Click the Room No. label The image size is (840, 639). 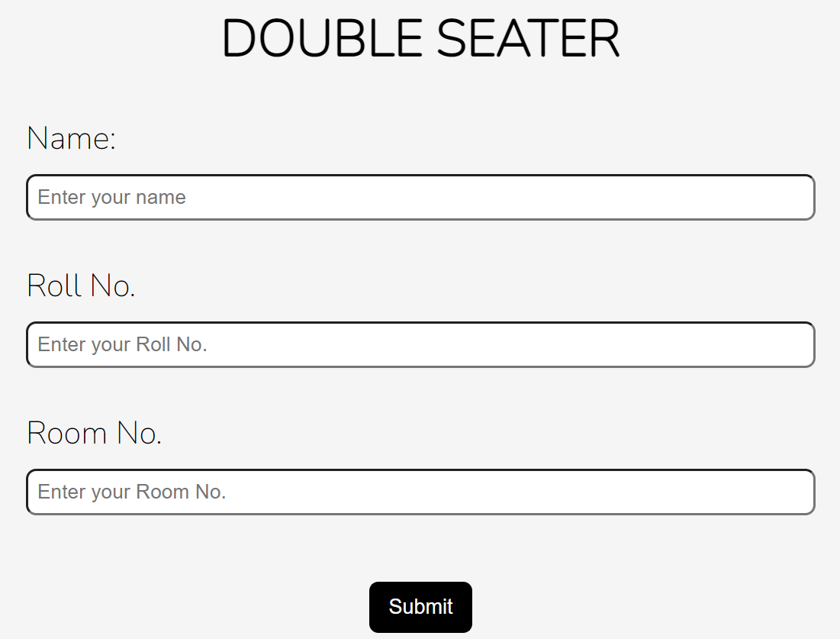click(x=93, y=433)
